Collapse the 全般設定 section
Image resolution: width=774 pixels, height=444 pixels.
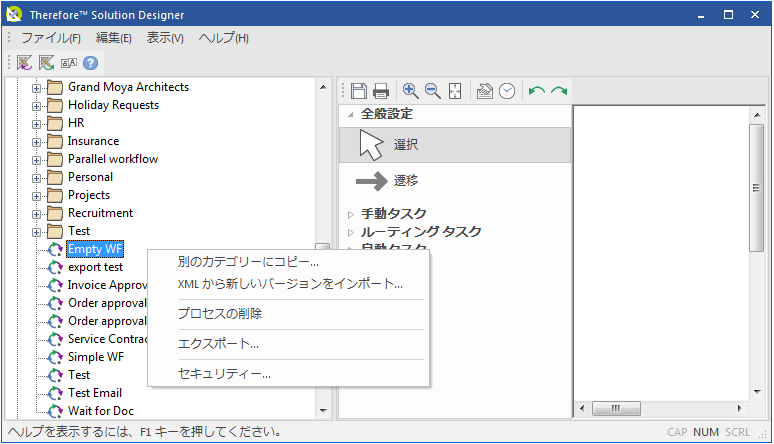[x=350, y=115]
